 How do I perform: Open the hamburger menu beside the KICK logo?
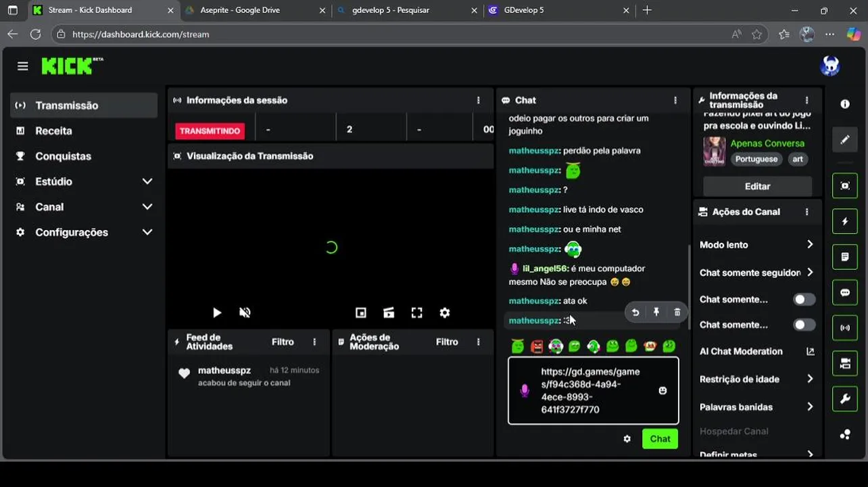23,66
